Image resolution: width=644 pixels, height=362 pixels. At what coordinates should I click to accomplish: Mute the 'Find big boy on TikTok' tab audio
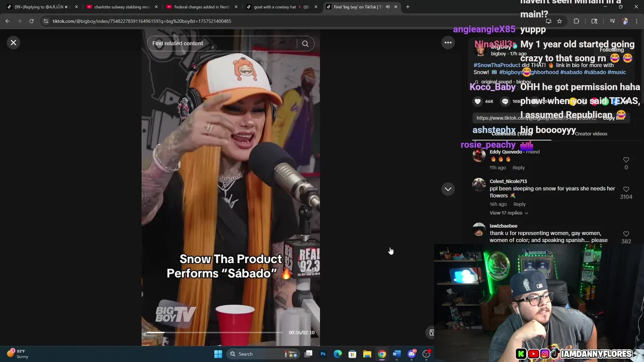point(387,7)
